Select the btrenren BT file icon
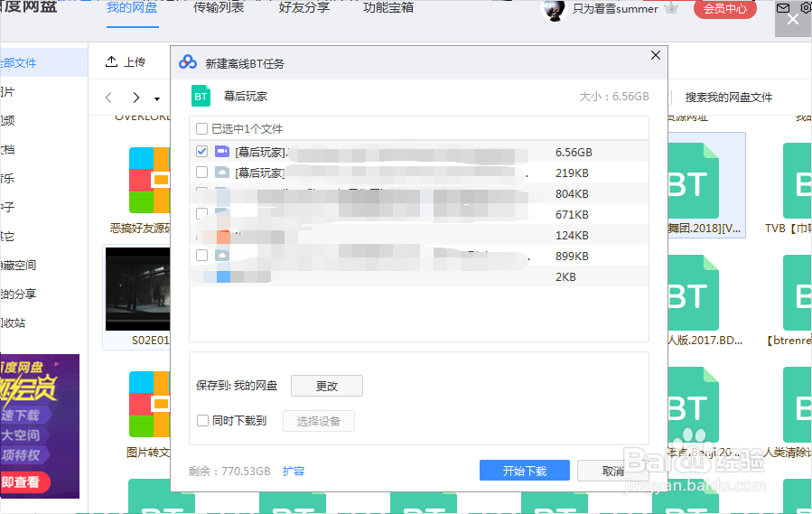 (798, 293)
